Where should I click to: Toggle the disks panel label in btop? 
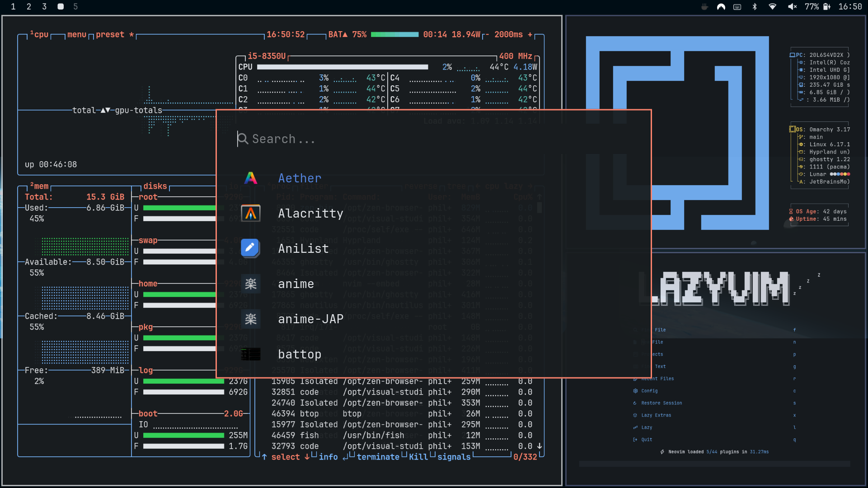tap(155, 186)
